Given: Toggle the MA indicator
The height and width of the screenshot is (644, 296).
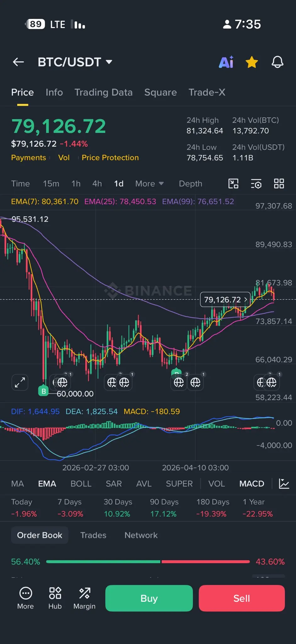Looking at the screenshot, I should (x=18, y=484).
